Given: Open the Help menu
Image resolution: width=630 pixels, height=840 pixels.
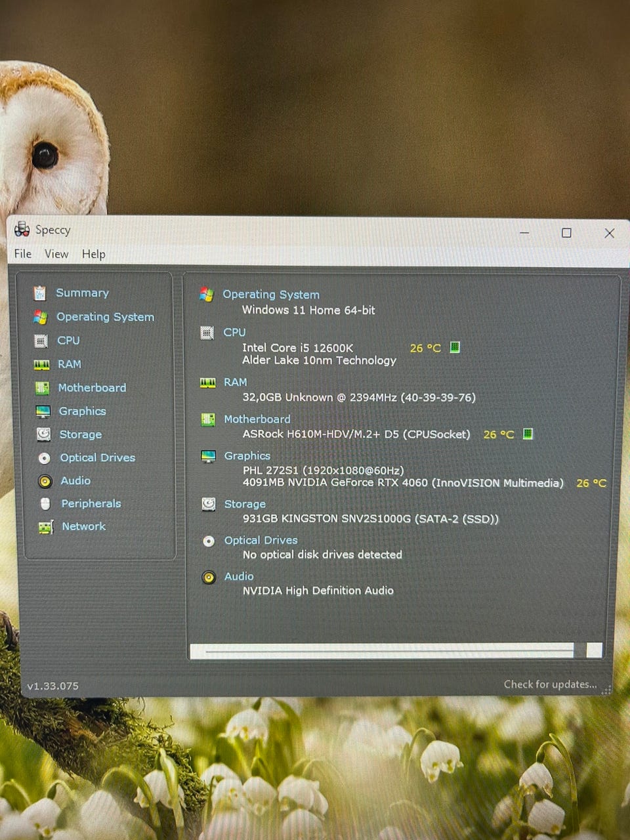Looking at the screenshot, I should click(x=93, y=254).
